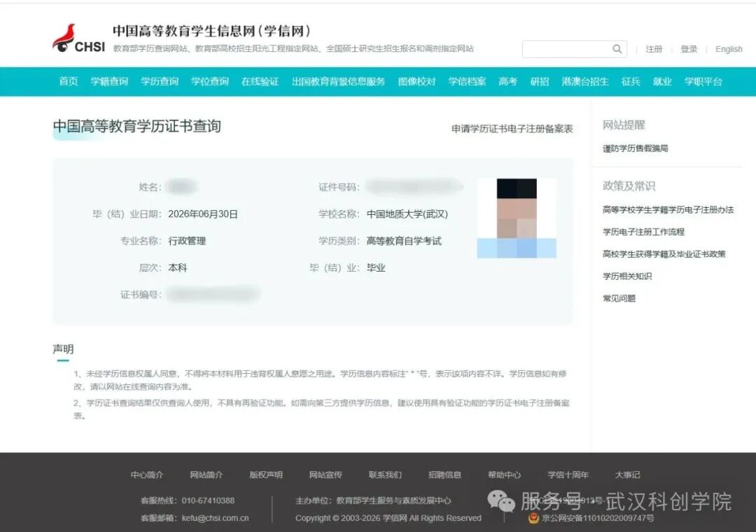This screenshot has height=532, width=756.
Task: Open 征兵 in the navigation bar
Action: click(631, 81)
